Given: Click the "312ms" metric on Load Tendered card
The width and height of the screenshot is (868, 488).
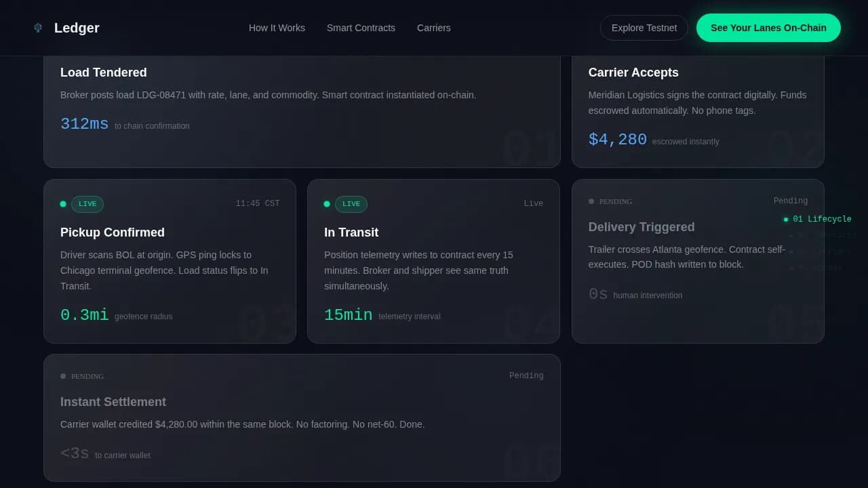Looking at the screenshot, I should pyautogui.click(x=84, y=124).
